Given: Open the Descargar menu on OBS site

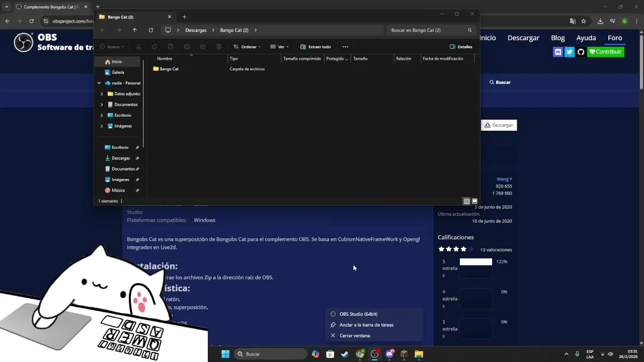Looking at the screenshot, I should (x=523, y=38).
